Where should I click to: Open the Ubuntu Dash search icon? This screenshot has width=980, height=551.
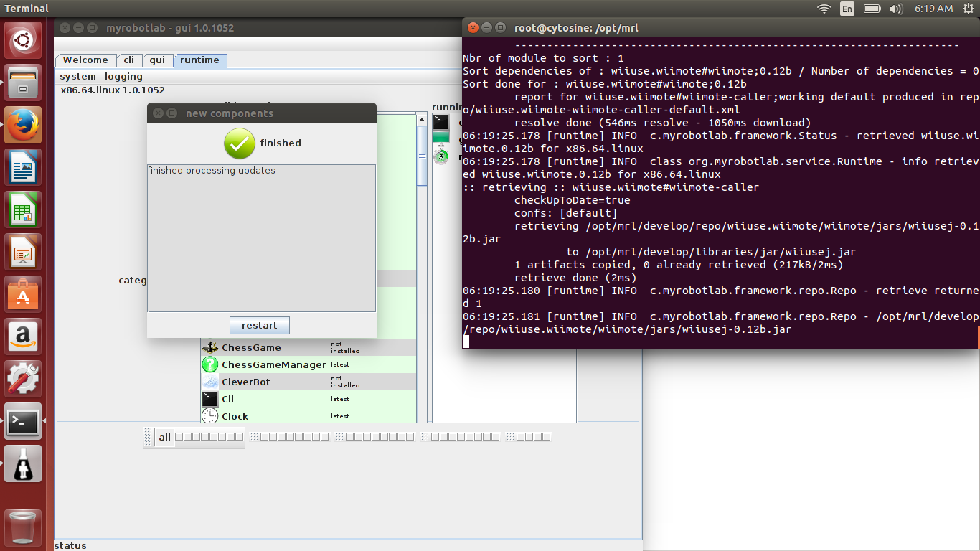click(x=23, y=41)
